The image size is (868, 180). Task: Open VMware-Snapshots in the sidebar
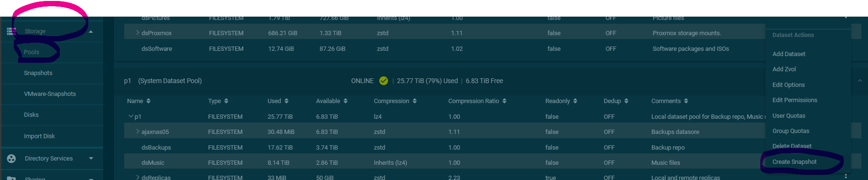click(x=50, y=94)
